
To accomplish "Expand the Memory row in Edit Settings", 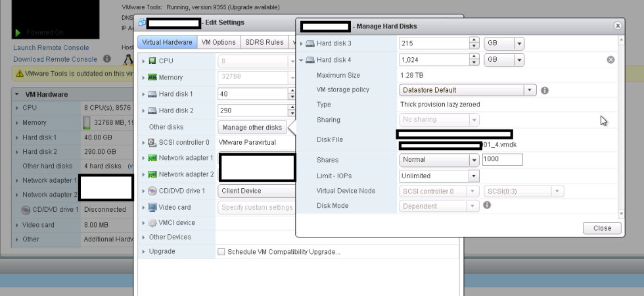I will pyautogui.click(x=143, y=78).
